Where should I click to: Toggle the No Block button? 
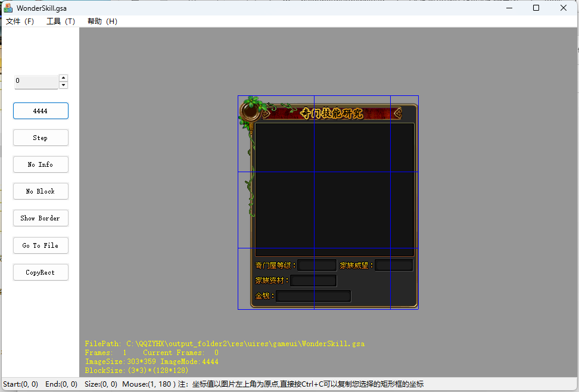point(41,191)
